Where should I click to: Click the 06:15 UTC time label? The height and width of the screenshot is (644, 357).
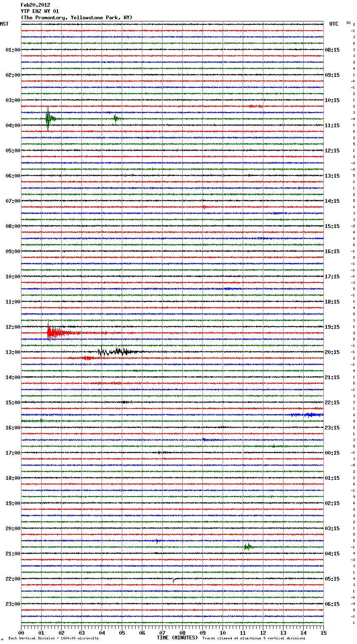pyautogui.click(x=332, y=604)
